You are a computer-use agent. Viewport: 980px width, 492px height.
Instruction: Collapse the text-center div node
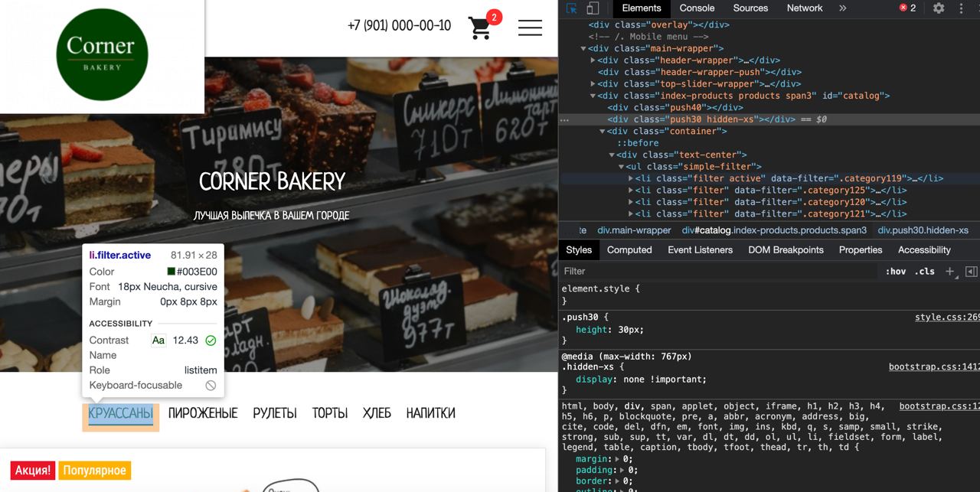click(612, 155)
